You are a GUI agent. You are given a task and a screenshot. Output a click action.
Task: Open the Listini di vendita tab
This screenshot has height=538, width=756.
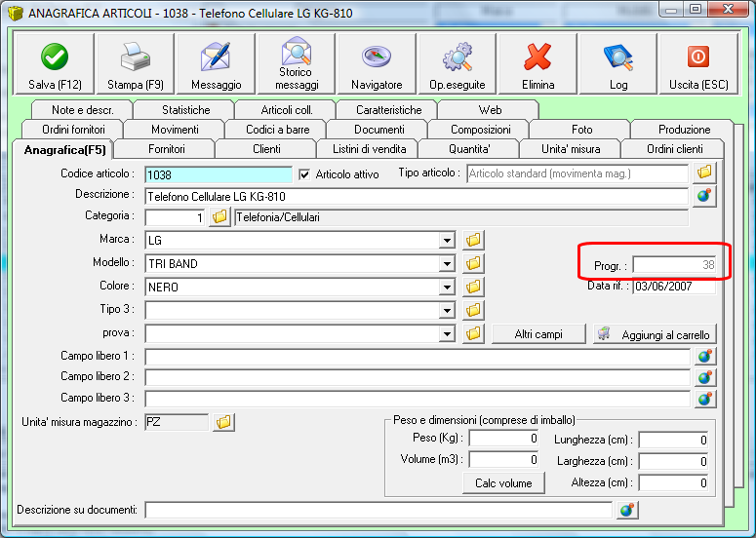coord(370,149)
